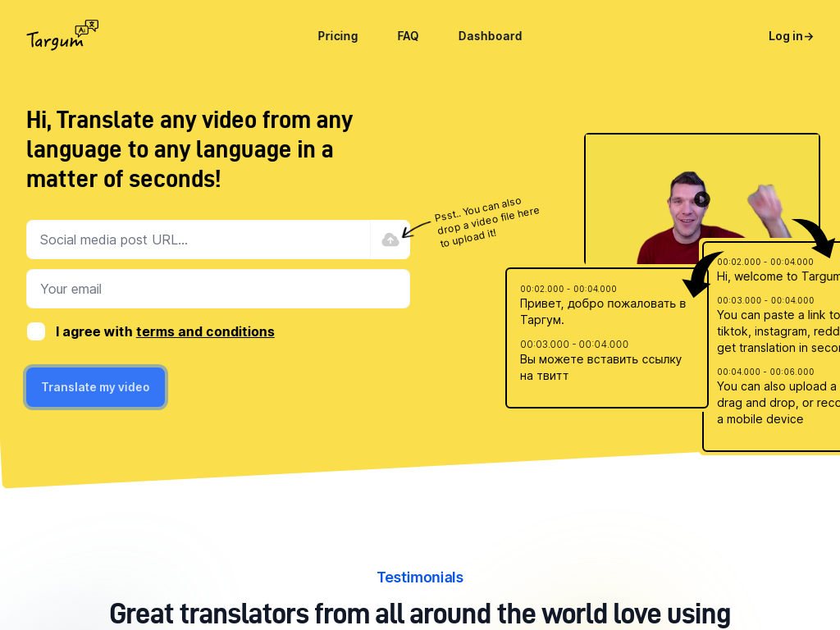Tick the agree with terms checkbox
840x630 pixels.
[36, 331]
